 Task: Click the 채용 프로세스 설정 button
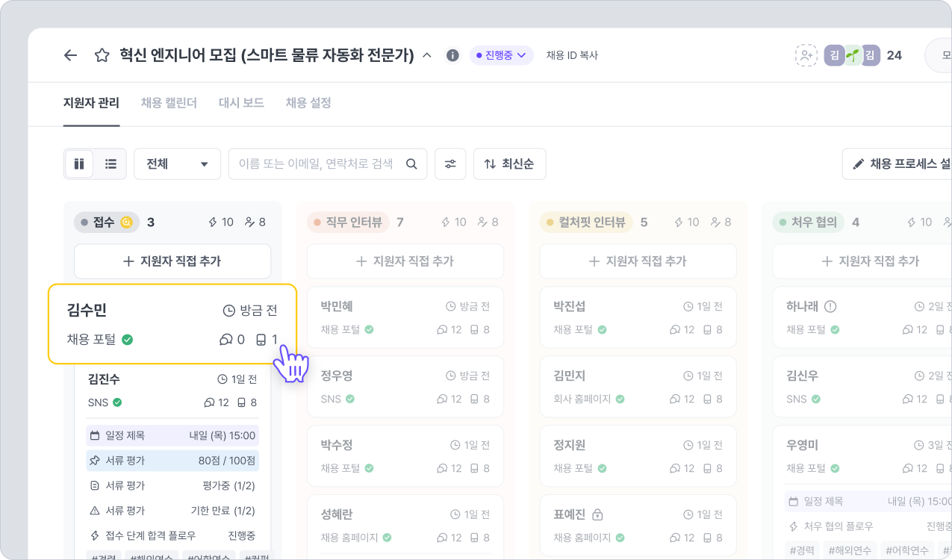897,164
